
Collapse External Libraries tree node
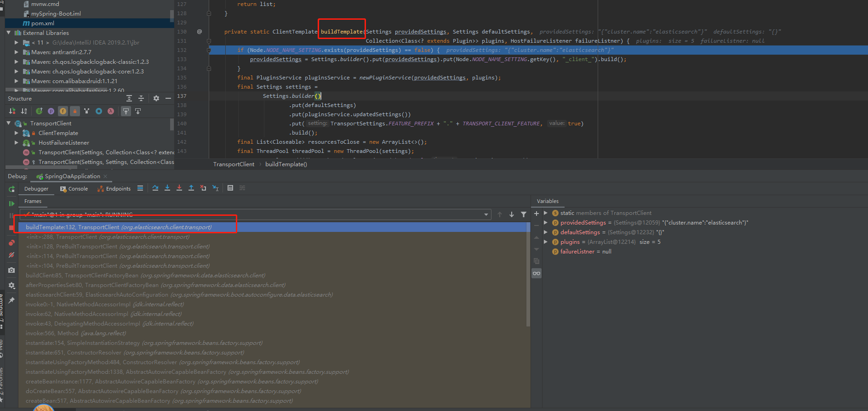tap(9, 33)
